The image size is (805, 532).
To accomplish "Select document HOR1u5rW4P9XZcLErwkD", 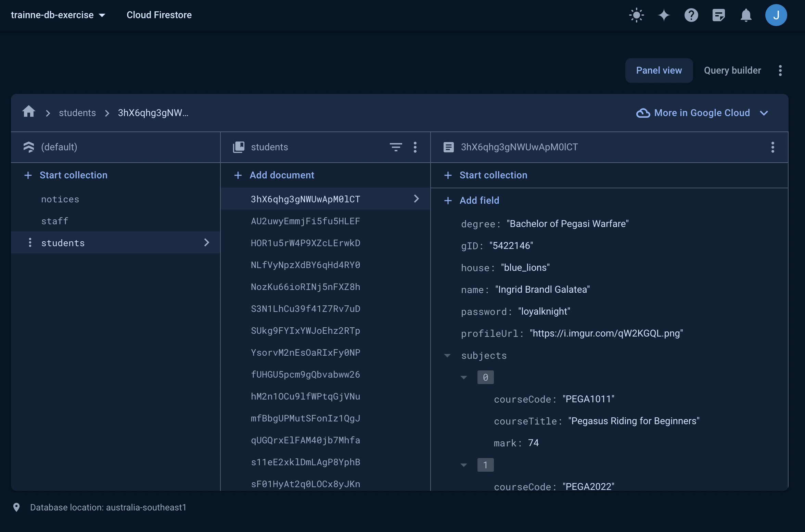I will [325, 243].
